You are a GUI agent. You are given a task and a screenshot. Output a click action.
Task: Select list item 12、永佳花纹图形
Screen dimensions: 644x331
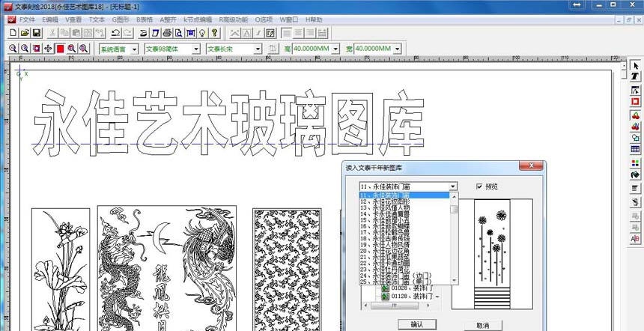[405, 201]
